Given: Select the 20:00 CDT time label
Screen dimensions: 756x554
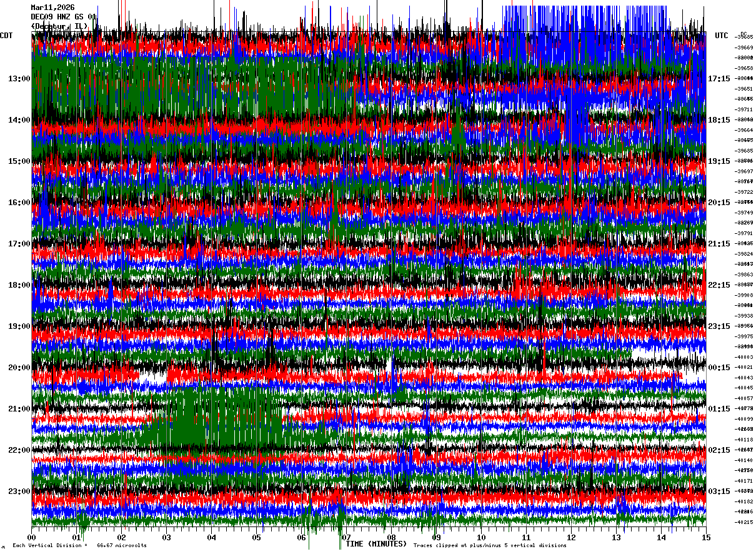Looking at the screenshot, I should pyautogui.click(x=19, y=368).
